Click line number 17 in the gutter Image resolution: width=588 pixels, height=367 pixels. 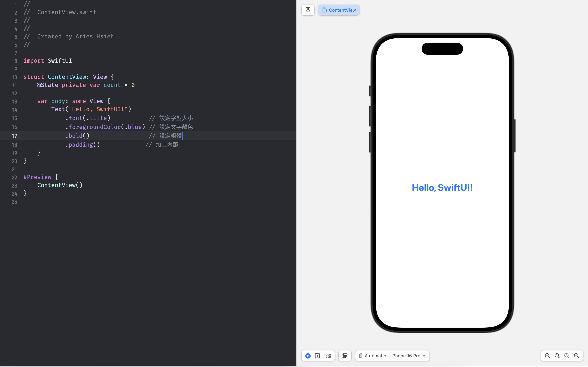coord(14,136)
